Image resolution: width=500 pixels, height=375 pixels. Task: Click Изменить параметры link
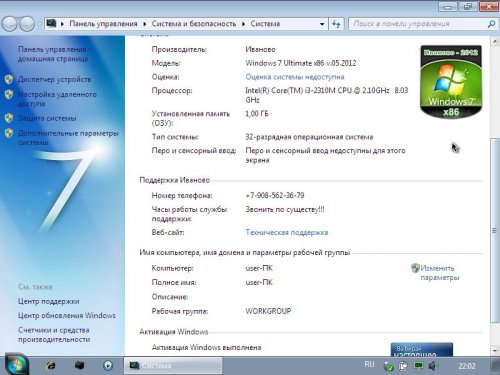pyautogui.click(x=440, y=273)
